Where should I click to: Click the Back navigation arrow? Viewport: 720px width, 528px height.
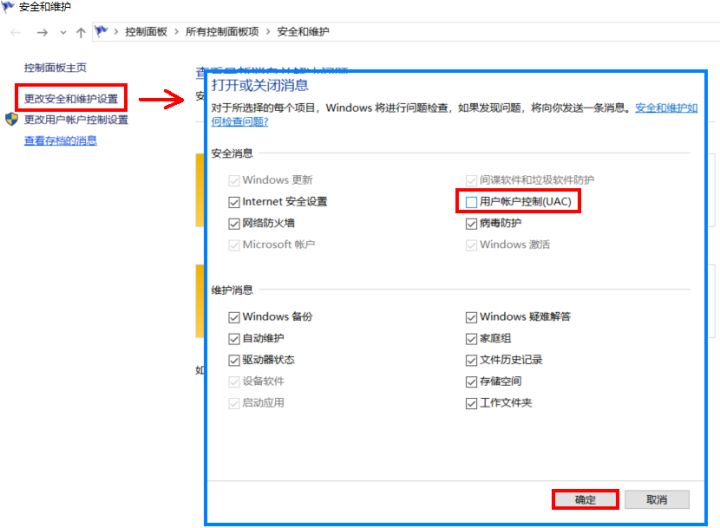pyautogui.click(x=16, y=33)
